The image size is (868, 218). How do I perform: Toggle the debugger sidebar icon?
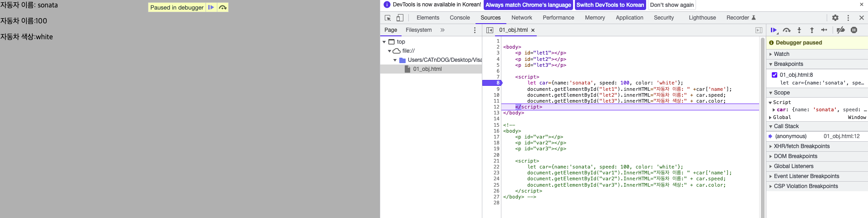tap(759, 30)
